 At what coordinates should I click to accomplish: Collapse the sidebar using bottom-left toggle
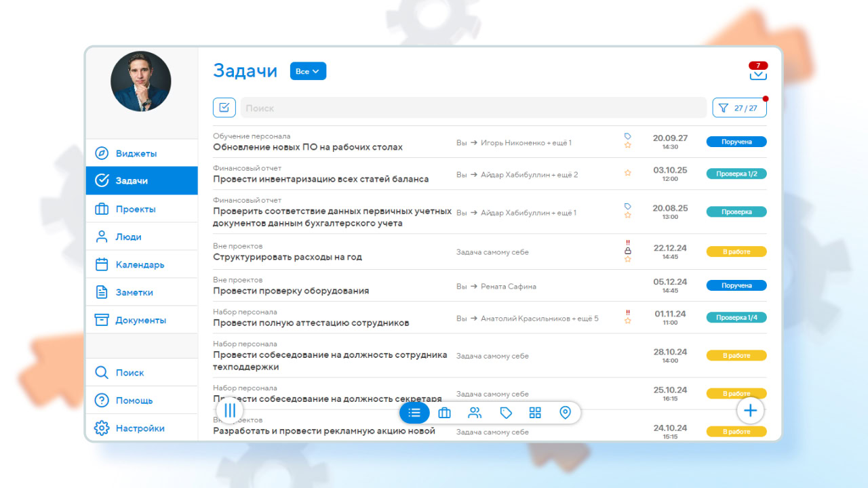[229, 410]
